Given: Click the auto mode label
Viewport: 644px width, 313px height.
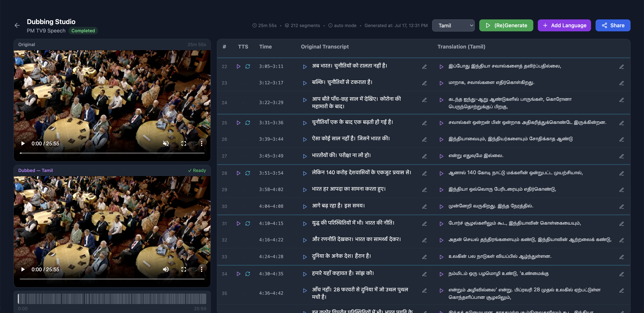Looking at the screenshot, I should click(x=342, y=25).
